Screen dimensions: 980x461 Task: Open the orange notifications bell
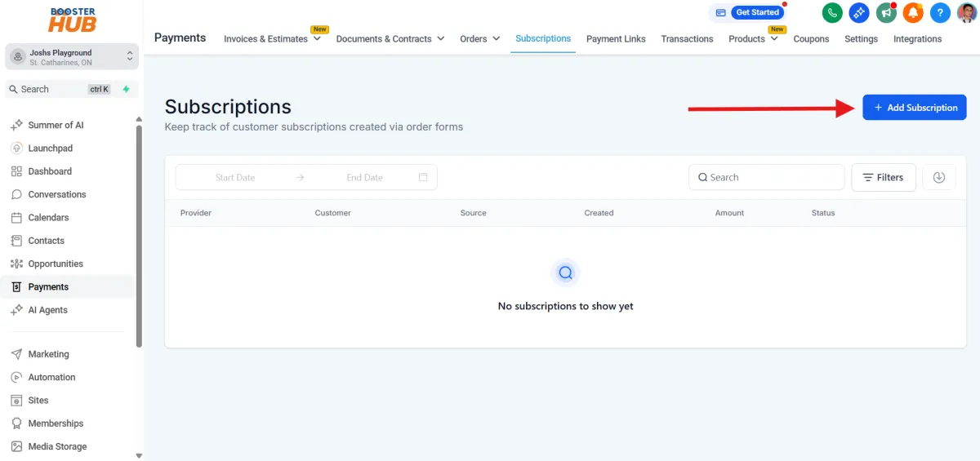click(x=913, y=12)
